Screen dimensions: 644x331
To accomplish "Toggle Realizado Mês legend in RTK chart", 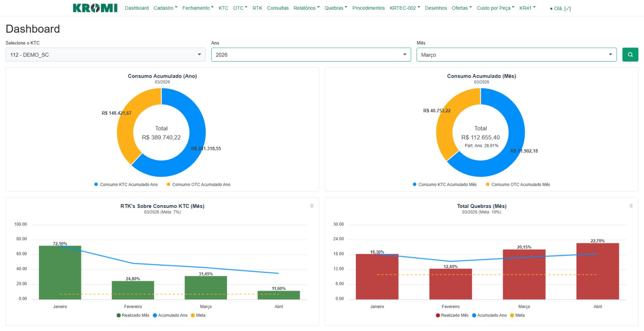I will tap(133, 315).
